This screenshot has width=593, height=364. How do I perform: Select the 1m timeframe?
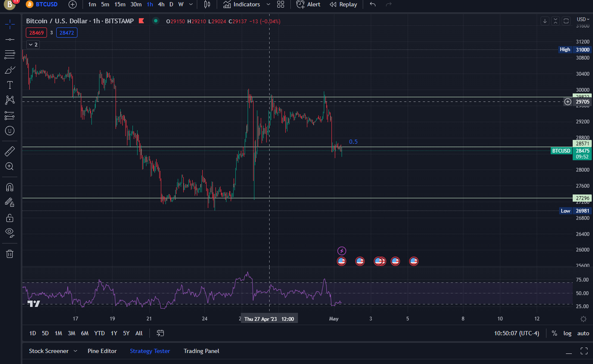[92, 4]
